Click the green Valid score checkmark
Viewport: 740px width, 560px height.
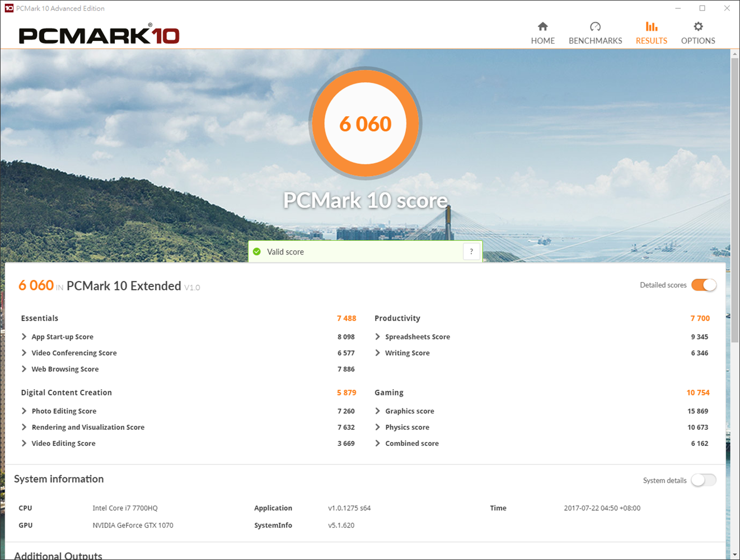point(257,252)
